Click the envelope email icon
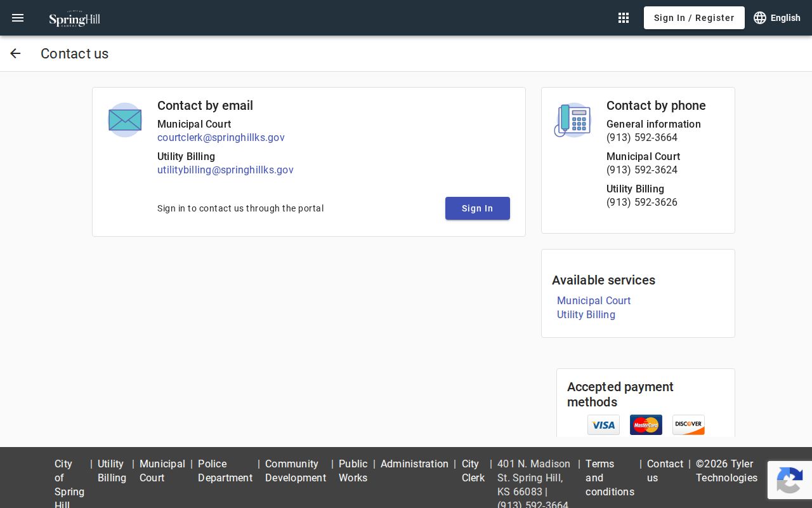Viewport: 812px width, 508px height. coord(125,120)
